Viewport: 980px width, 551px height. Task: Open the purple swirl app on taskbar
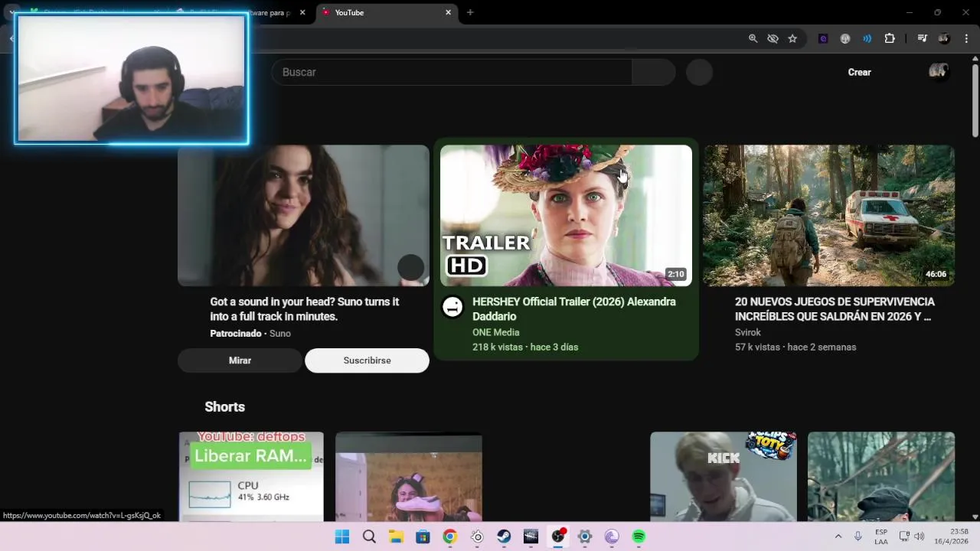(x=612, y=536)
